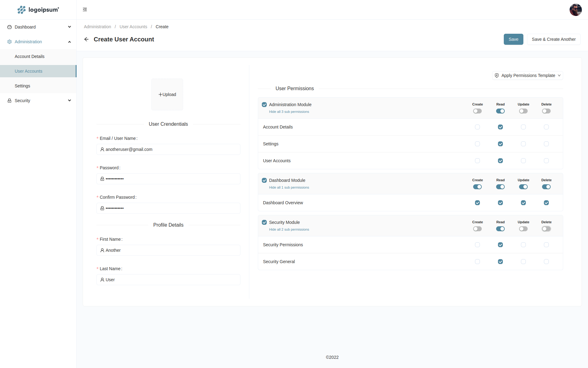
Task: Click the Administration gear icon in sidebar
Action: click(x=9, y=42)
